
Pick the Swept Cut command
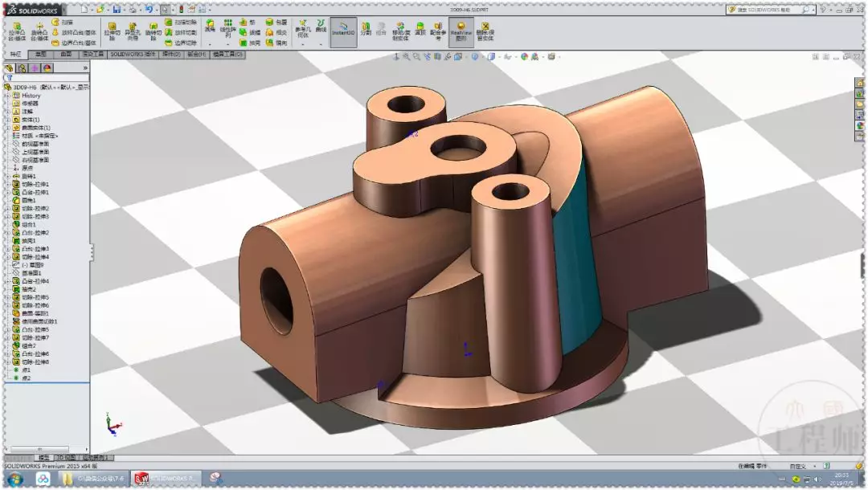(x=181, y=22)
